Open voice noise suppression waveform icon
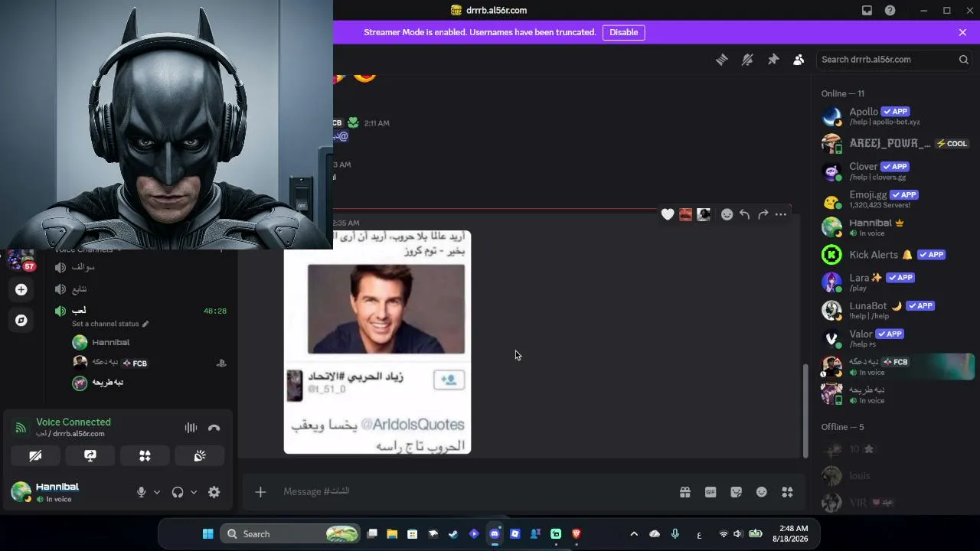This screenshot has width=980, height=551. pos(191,428)
